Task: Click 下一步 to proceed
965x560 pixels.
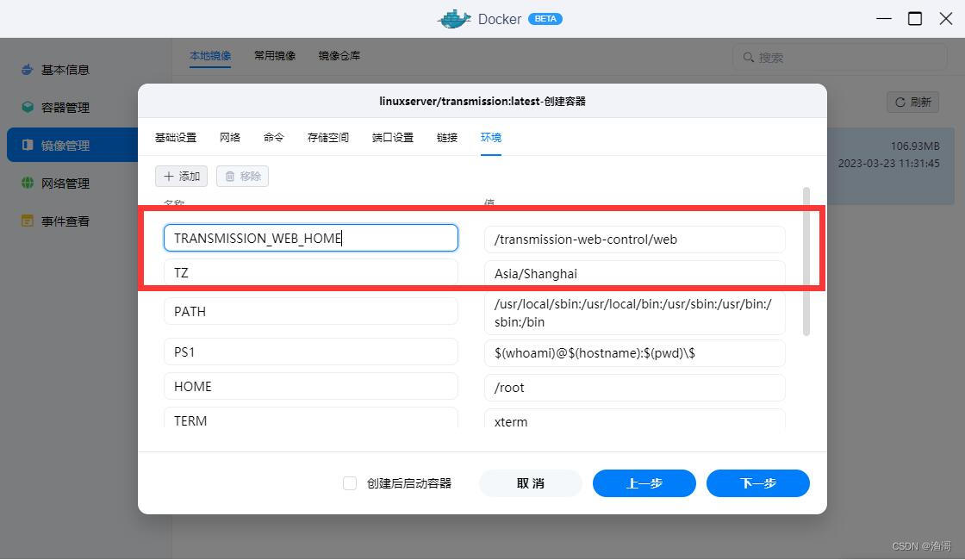Action: point(758,483)
